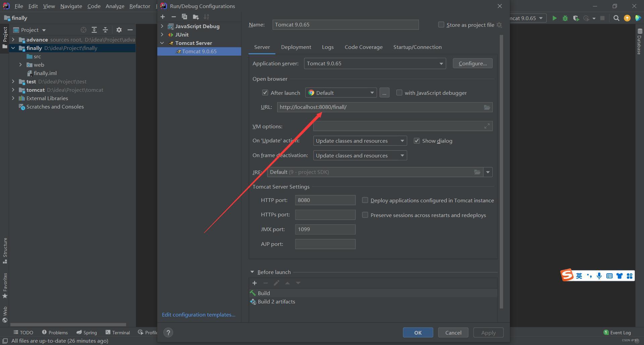Collapse Before launch section

pyautogui.click(x=252, y=272)
